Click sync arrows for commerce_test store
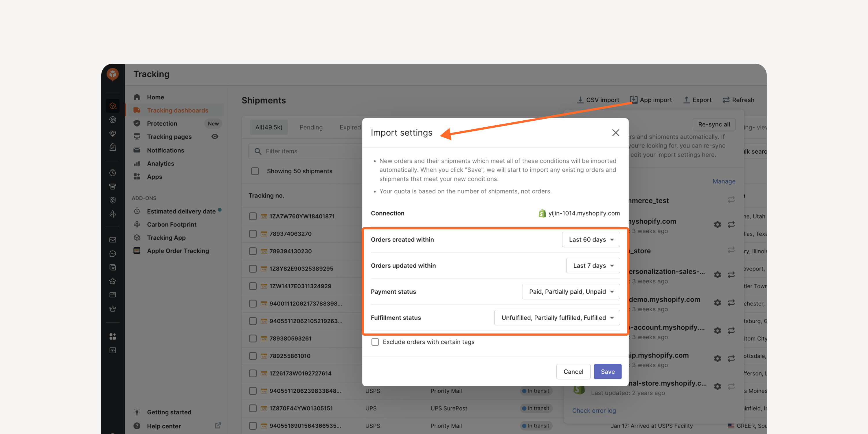Screen dimensions: 868x434 731,200
